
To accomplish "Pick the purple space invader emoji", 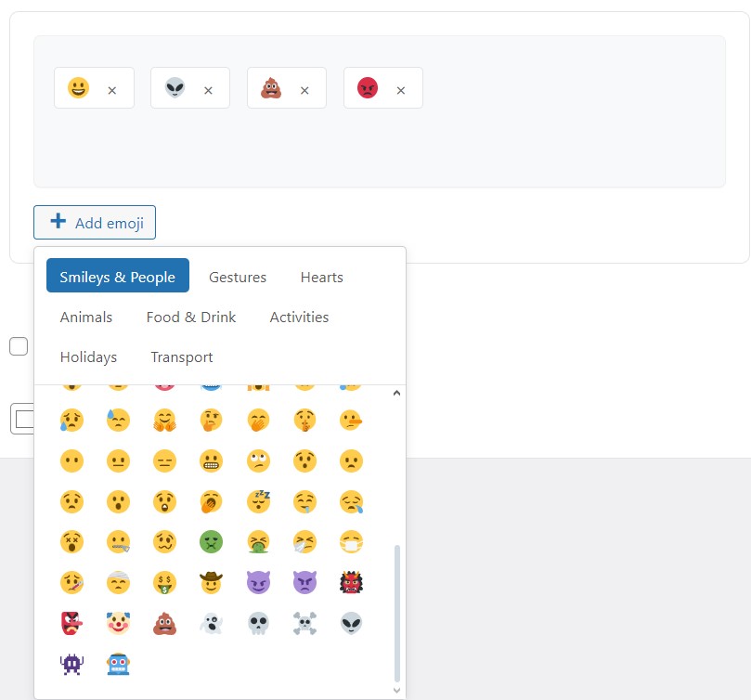I will point(71,664).
